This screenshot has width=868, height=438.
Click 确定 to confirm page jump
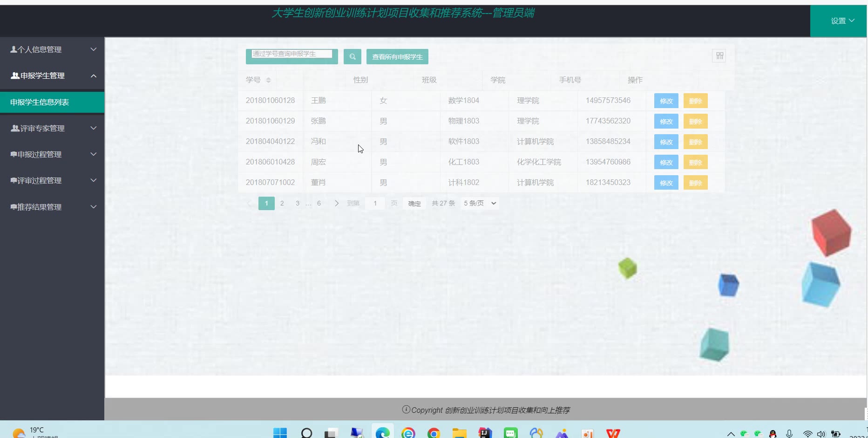click(414, 204)
